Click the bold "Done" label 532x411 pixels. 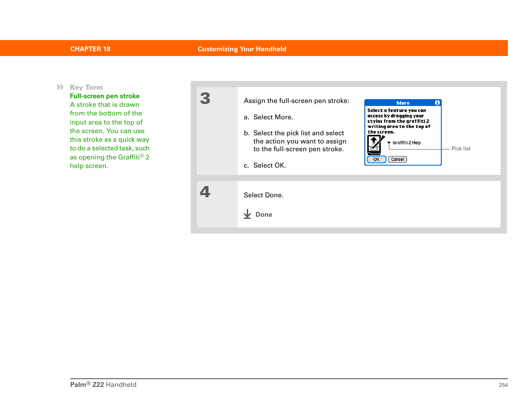264,215
